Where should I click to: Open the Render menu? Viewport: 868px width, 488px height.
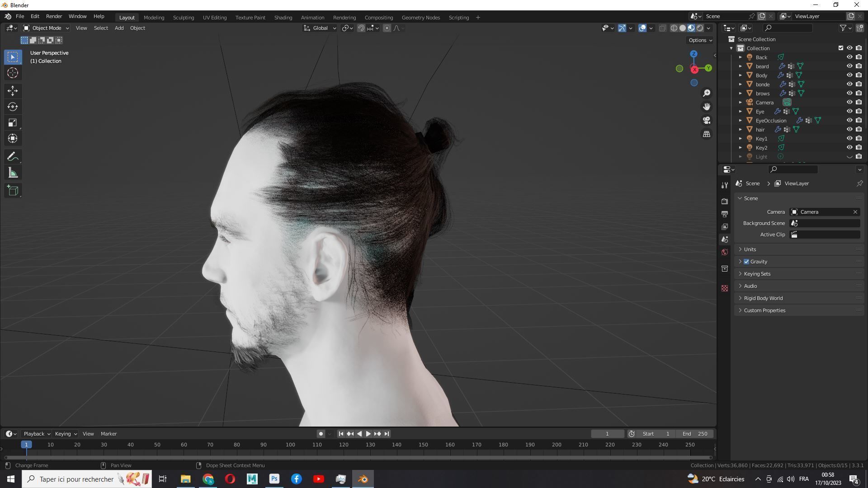pos(54,16)
